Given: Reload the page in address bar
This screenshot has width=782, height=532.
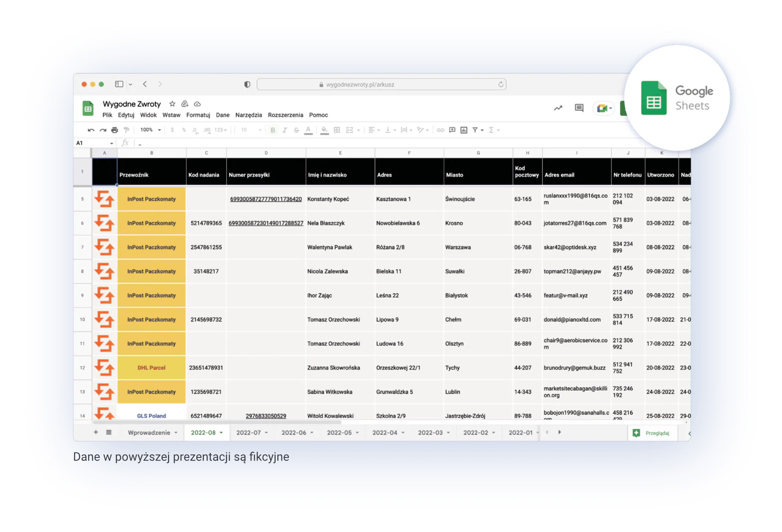Looking at the screenshot, I should [x=501, y=84].
